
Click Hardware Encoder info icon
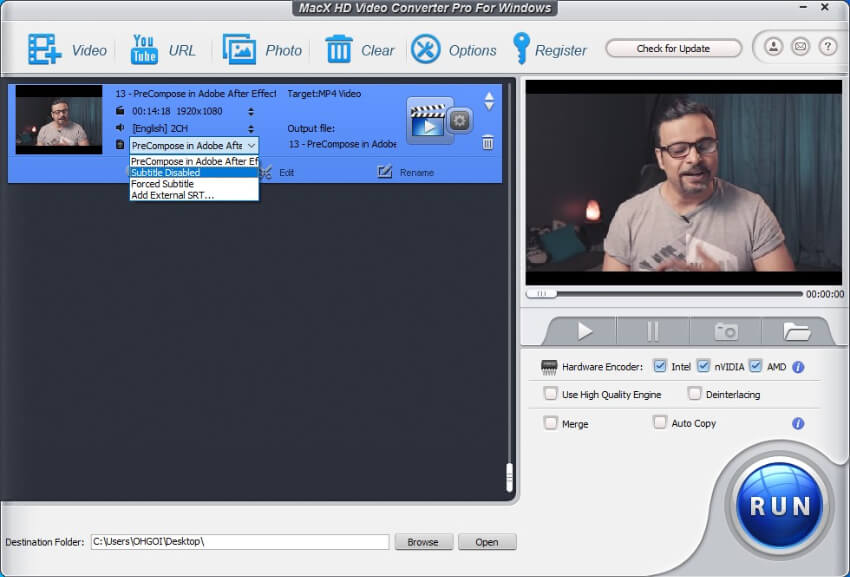(798, 367)
